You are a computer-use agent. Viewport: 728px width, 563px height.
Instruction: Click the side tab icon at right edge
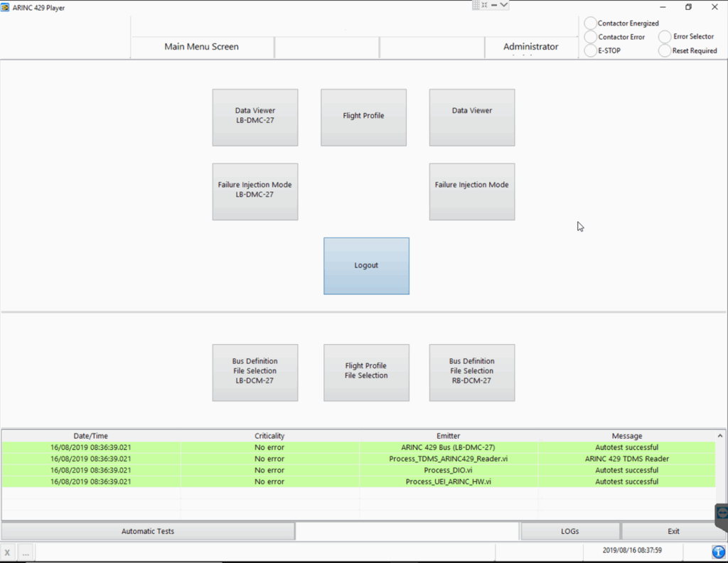point(721,512)
